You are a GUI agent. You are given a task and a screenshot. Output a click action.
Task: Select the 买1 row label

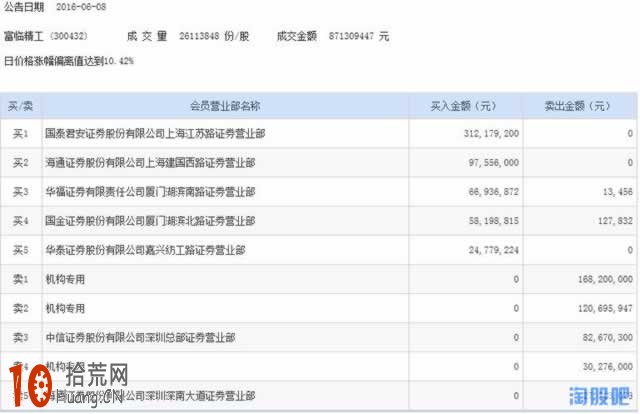pyautogui.click(x=20, y=134)
